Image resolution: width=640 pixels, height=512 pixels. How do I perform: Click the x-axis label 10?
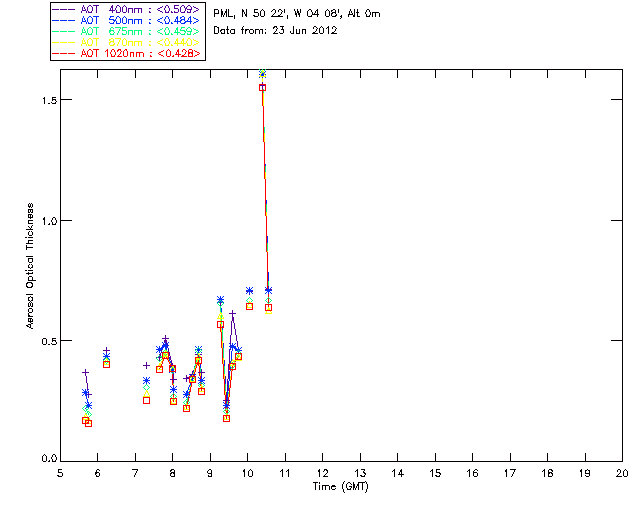pos(247,473)
